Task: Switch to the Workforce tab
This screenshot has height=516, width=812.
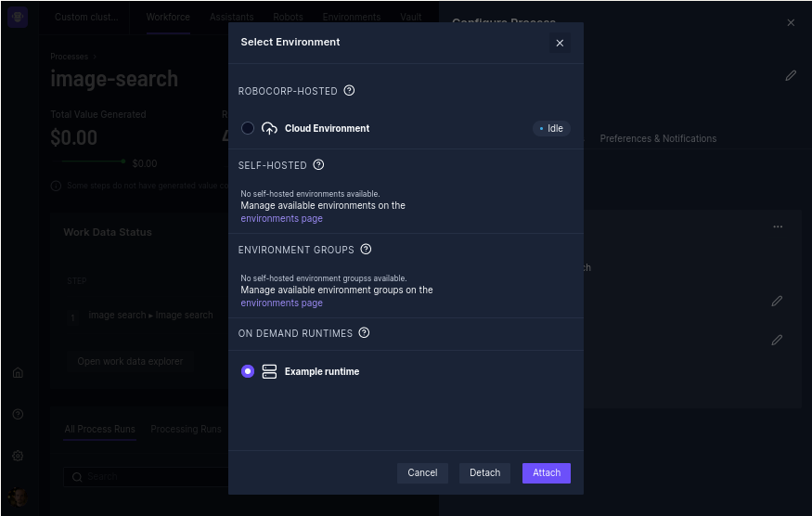Action: 168,17
